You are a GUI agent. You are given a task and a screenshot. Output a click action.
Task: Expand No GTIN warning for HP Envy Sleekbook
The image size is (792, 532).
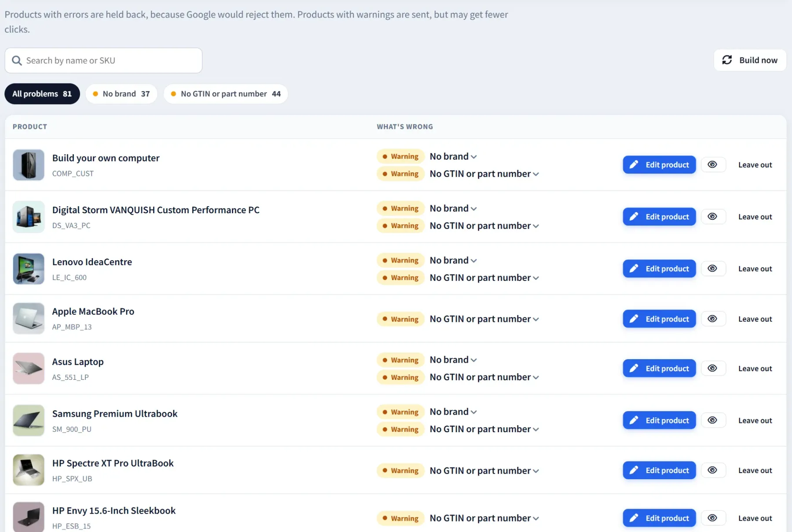pyautogui.click(x=484, y=518)
